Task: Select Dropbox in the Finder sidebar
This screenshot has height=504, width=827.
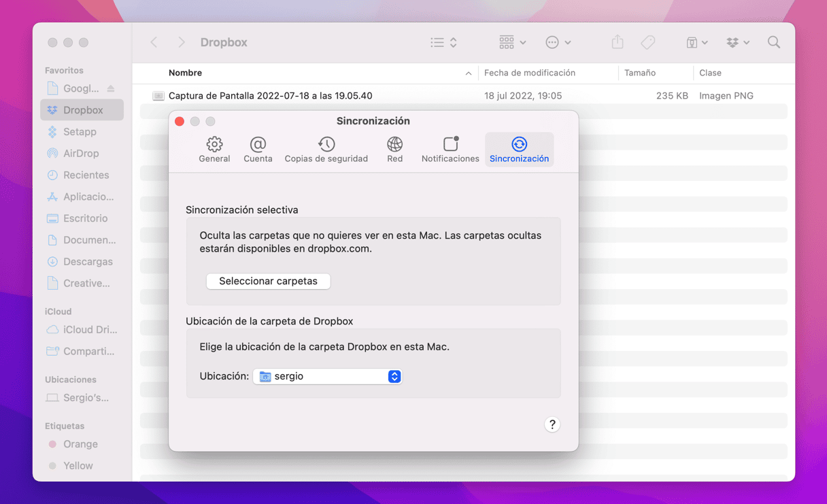Action: click(x=82, y=110)
